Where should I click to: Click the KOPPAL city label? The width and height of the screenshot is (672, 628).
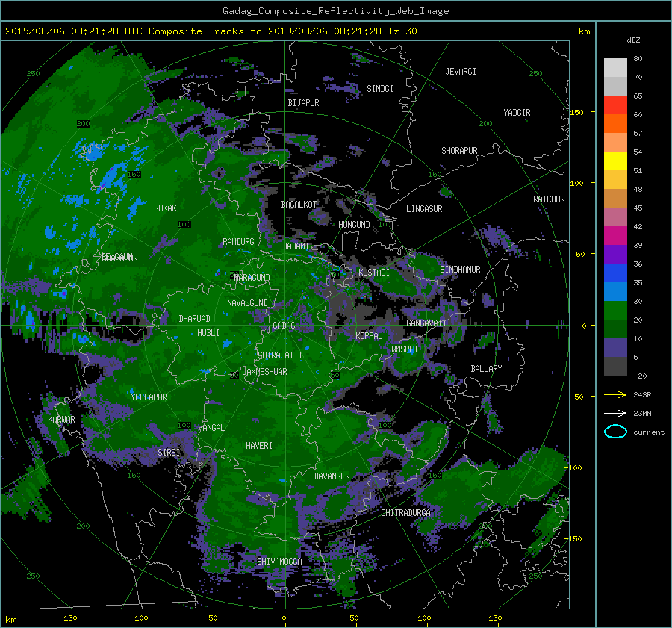369,336
